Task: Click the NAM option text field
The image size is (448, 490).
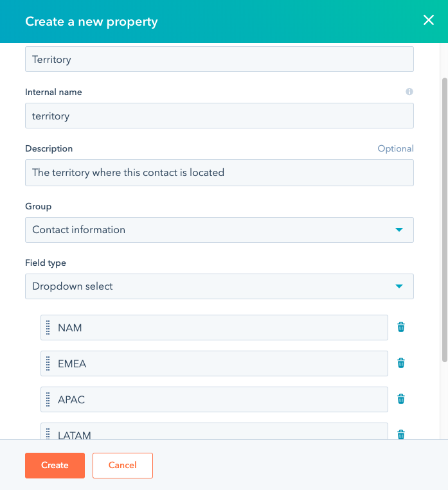Action: coord(219,328)
